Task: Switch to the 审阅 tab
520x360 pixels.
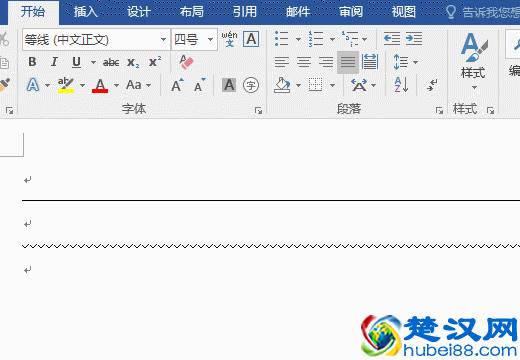Action: point(351,12)
